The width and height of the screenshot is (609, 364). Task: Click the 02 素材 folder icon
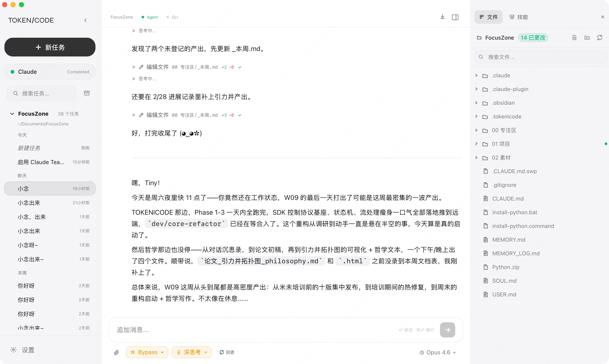pyautogui.click(x=485, y=158)
